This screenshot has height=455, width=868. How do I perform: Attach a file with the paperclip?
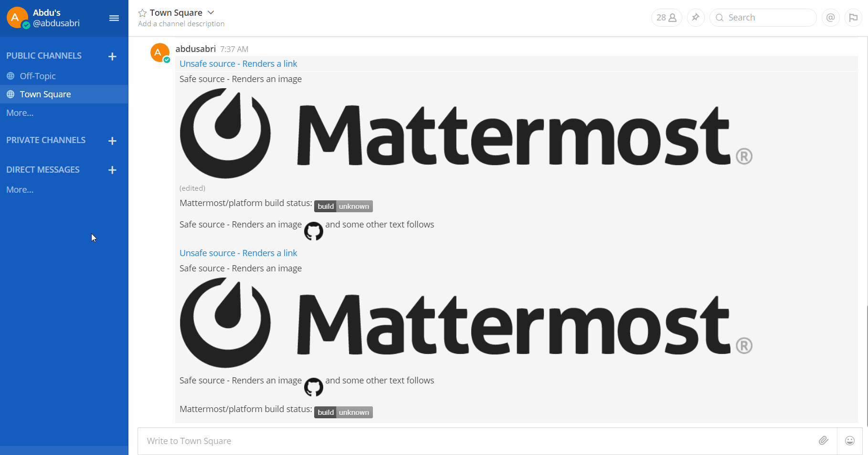pyautogui.click(x=824, y=441)
